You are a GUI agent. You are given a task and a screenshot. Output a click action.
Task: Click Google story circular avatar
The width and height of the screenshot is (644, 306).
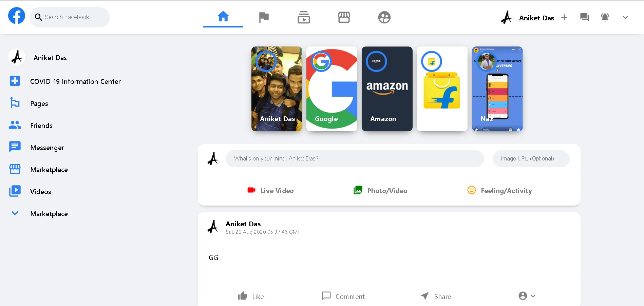pyautogui.click(x=321, y=61)
